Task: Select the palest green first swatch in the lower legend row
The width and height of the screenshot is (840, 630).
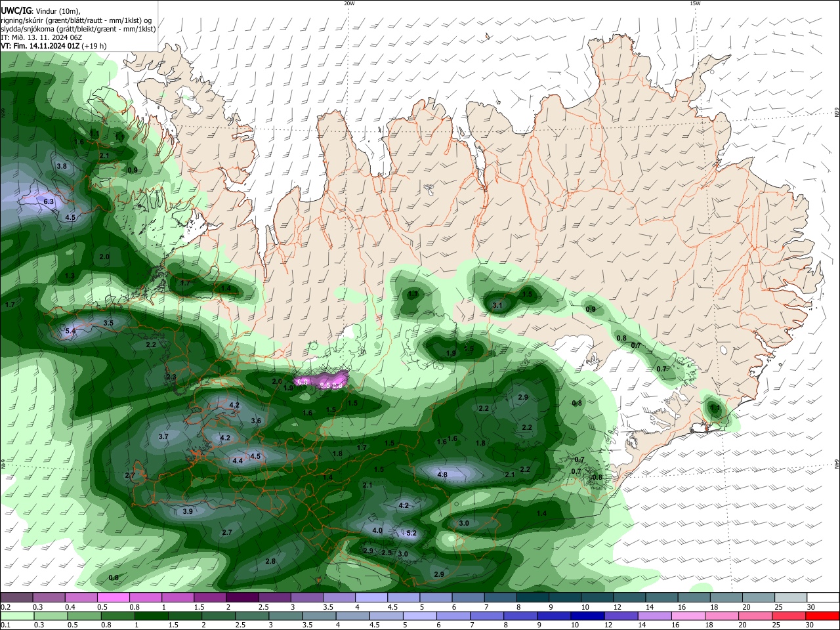Action: pos(17,616)
